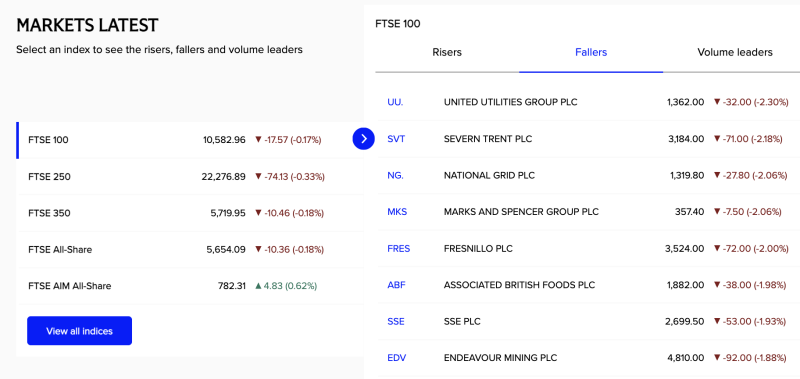Open the EDV ticker link
Image resolution: width=800 pixels, height=379 pixels.
(x=397, y=358)
